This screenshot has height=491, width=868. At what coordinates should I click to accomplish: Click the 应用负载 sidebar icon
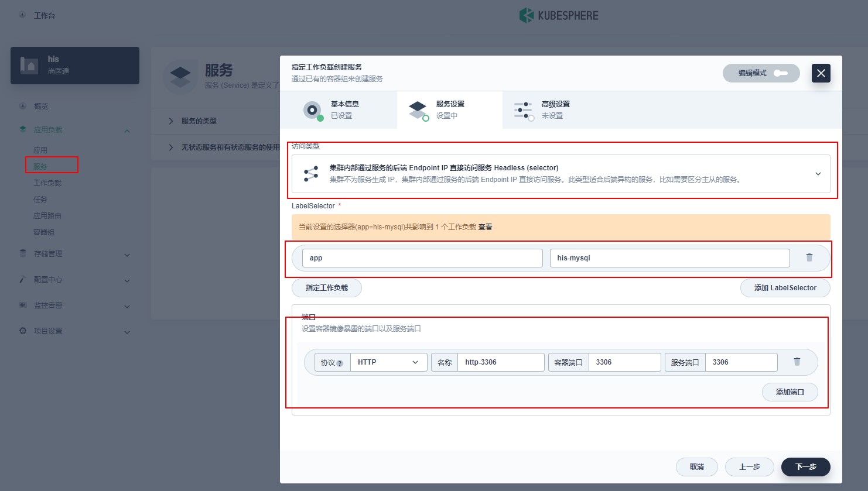point(23,129)
